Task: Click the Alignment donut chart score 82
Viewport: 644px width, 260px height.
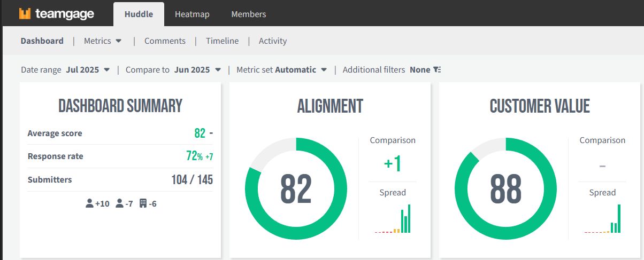Action: click(x=296, y=189)
